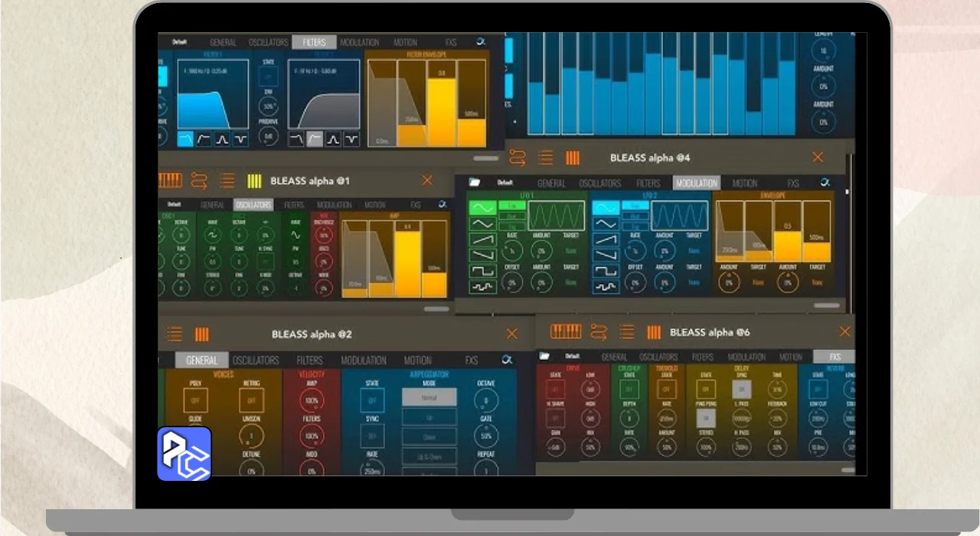980x536 pixels.
Task: Open MODULATION tab in alpha @4 window
Action: click(697, 183)
